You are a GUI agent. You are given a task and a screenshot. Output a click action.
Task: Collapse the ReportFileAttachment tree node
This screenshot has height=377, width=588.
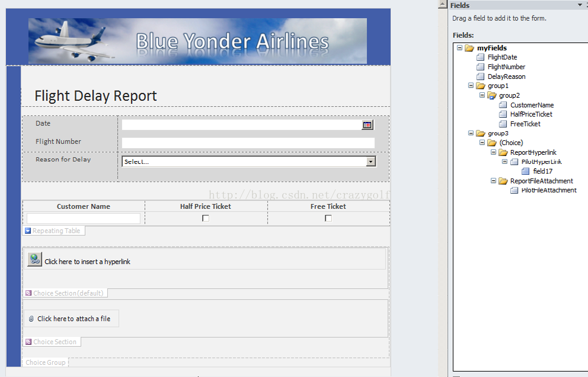pos(493,180)
